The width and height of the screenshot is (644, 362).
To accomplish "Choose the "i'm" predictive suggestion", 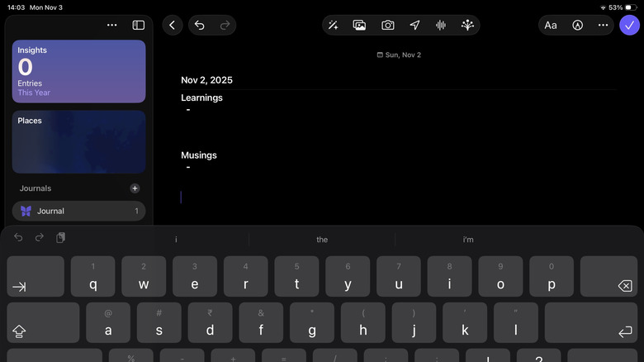I will coord(468,240).
